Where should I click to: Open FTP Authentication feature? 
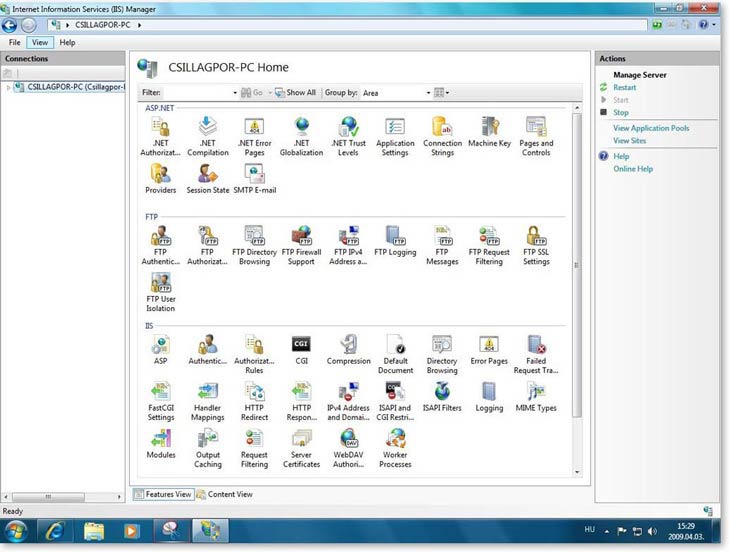tap(161, 245)
